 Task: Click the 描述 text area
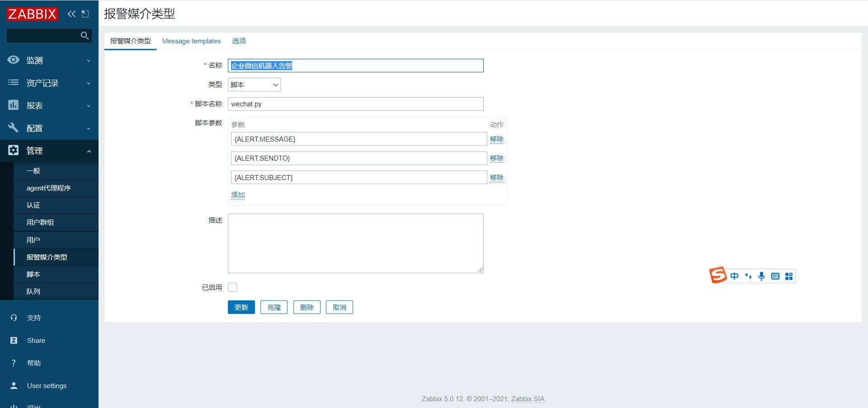pyautogui.click(x=356, y=243)
